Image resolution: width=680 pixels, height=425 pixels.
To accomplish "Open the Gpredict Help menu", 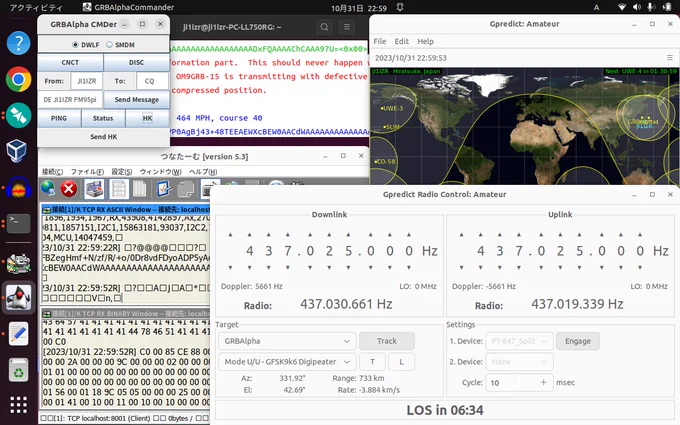I will (425, 41).
